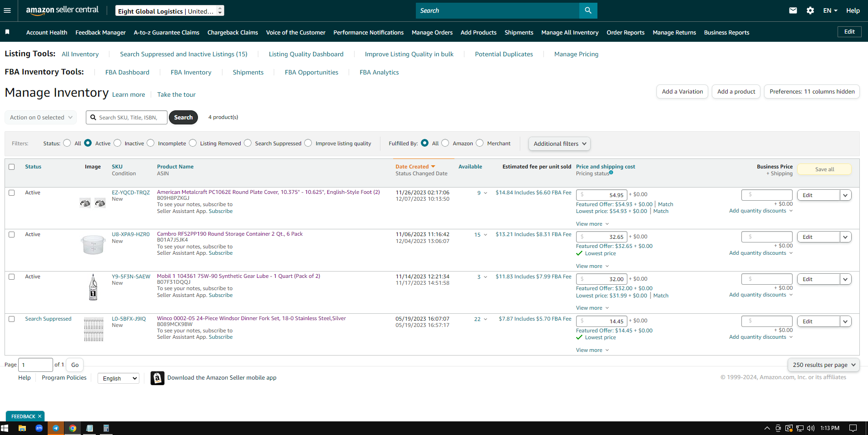Open Manage Orders in the navigation bar
Viewport: 868px width, 435px height.
pyautogui.click(x=432, y=32)
